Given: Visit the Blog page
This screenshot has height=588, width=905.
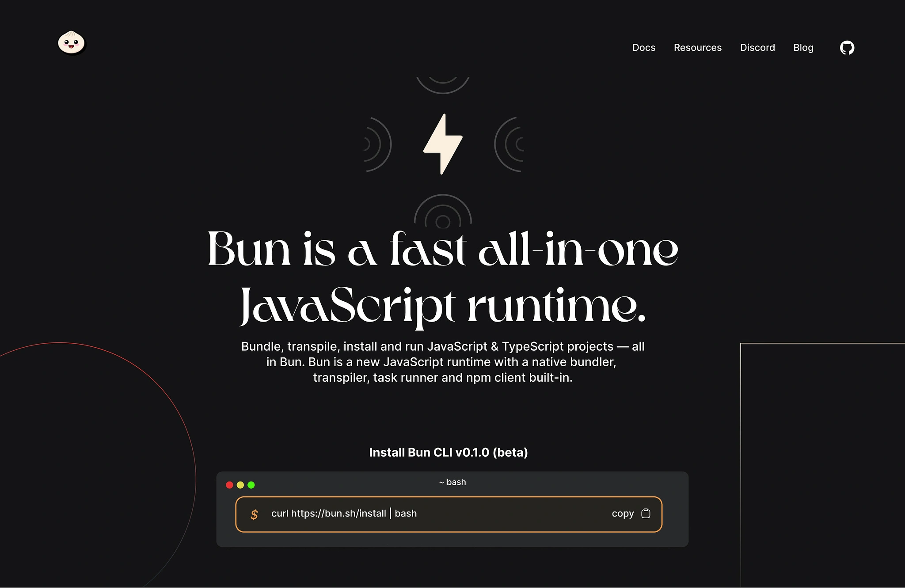Looking at the screenshot, I should click(803, 47).
